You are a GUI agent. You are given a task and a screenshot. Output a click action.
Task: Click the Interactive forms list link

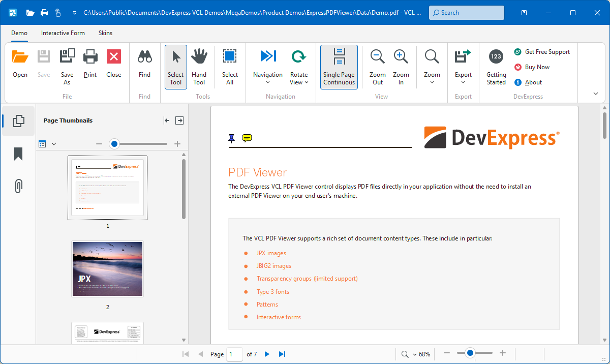[279, 317]
